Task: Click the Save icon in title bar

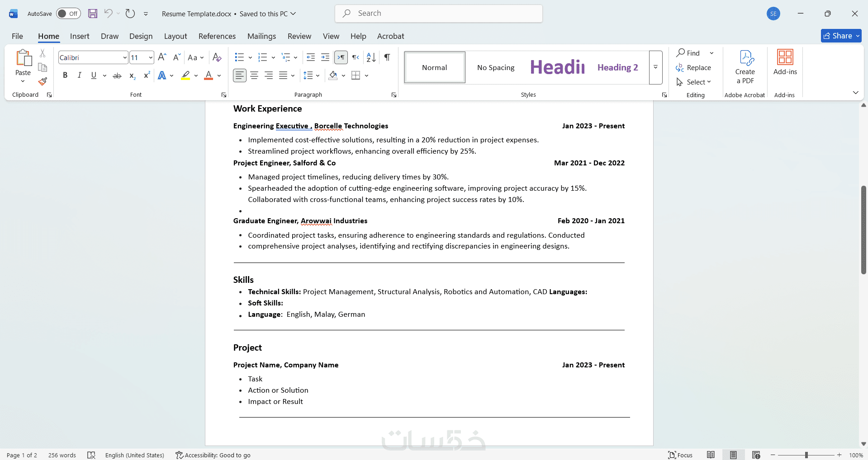Action: pos(93,14)
